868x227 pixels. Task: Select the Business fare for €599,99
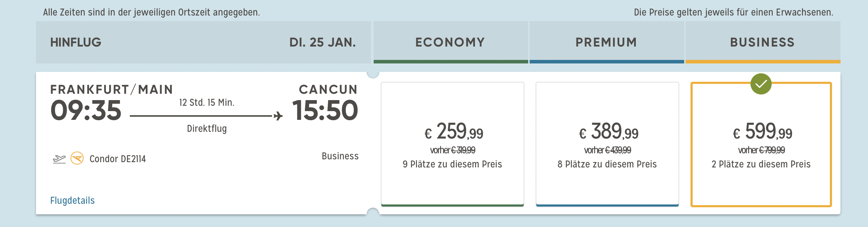pos(761,144)
